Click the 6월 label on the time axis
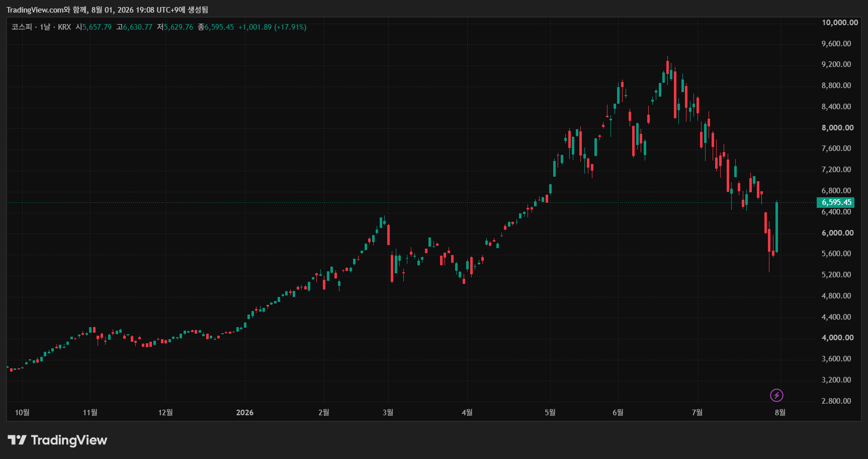The image size is (868, 459). pos(618,413)
